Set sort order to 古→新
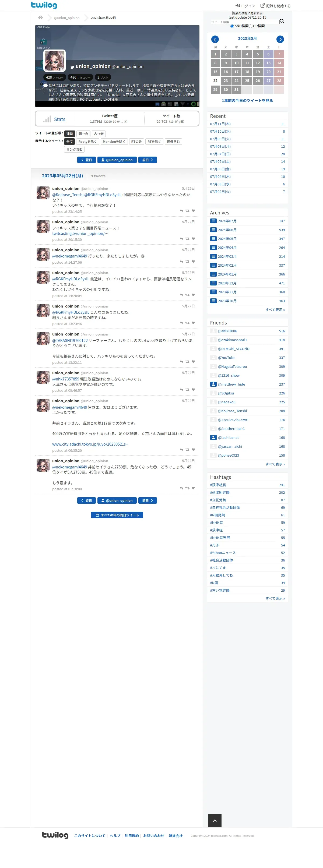Image resolution: width=323 pixels, height=868 pixels. point(99,134)
